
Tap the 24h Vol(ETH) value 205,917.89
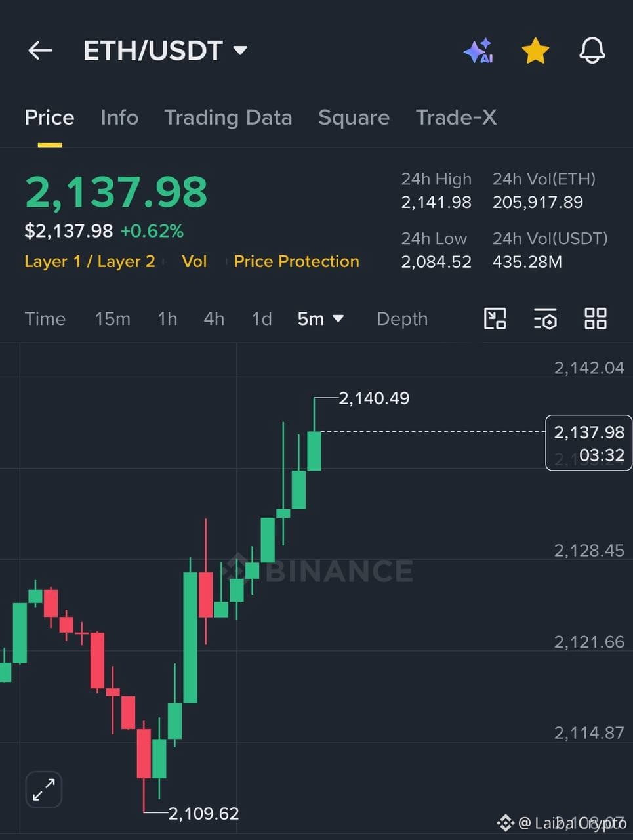point(538,202)
